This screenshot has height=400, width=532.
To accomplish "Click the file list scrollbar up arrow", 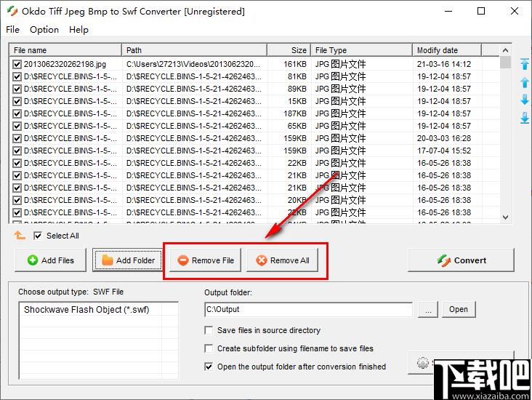I will tap(505, 50).
